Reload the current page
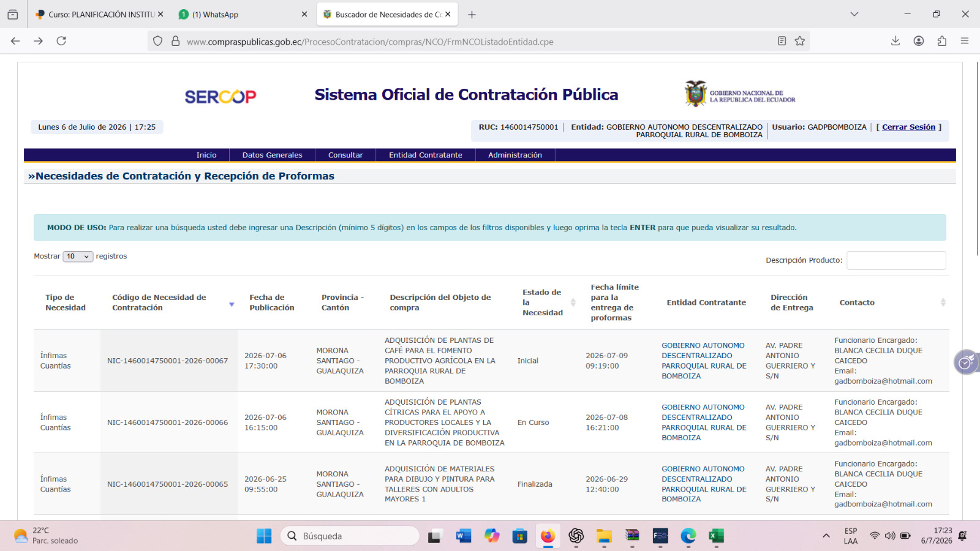This screenshot has width=980, height=551. pos(61,41)
